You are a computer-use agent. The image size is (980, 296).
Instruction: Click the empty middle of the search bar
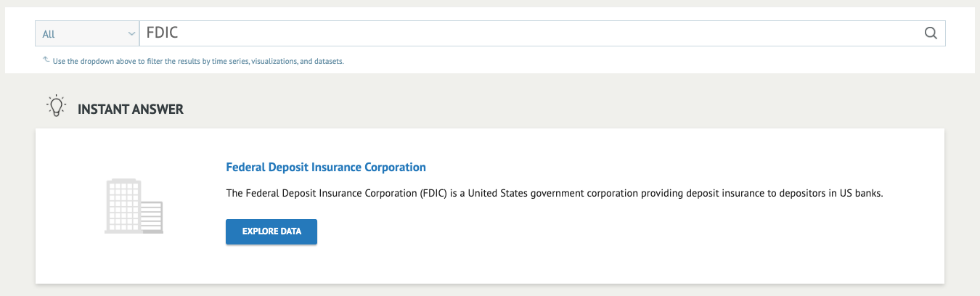coord(544,33)
